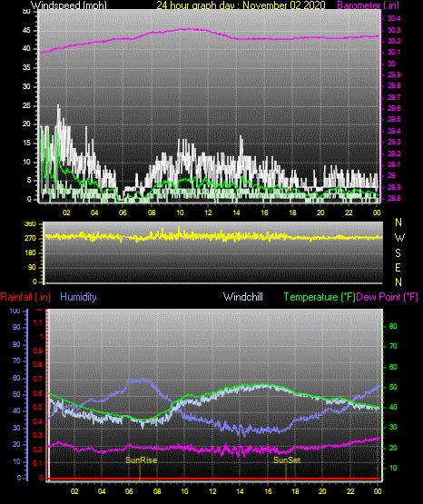Click the "0.4" red rainfall axis value

click(x=38, y=421)
